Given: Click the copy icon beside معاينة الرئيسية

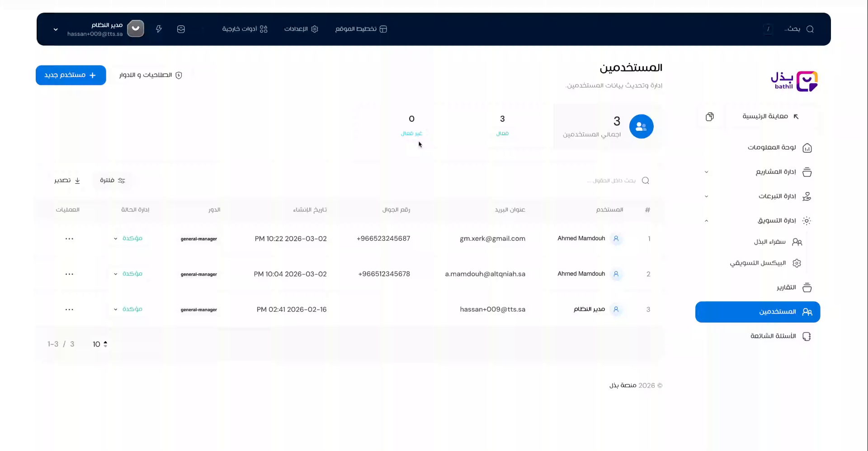Looking at the screenshot, I should tap(710, 117).
